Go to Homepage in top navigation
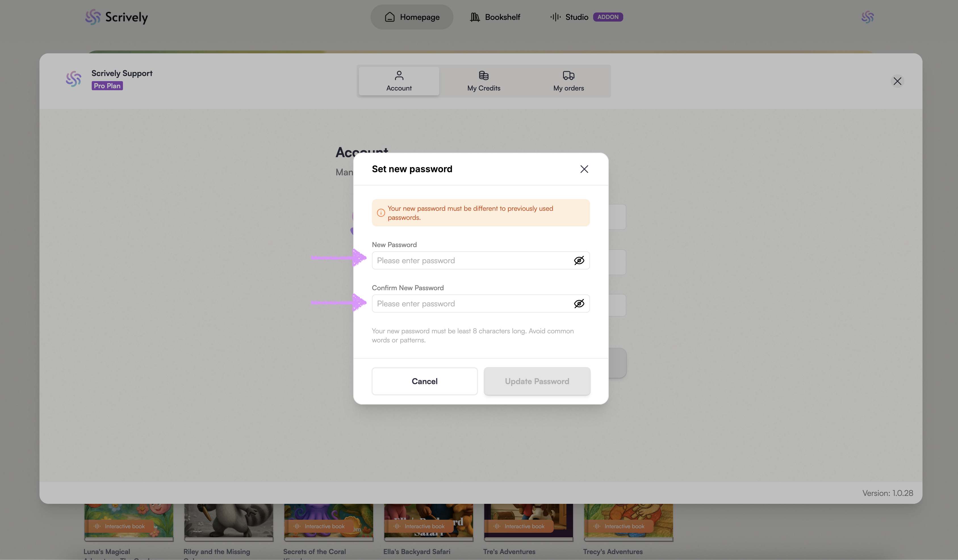The image size is (958, 560). [x=412, y=17]
